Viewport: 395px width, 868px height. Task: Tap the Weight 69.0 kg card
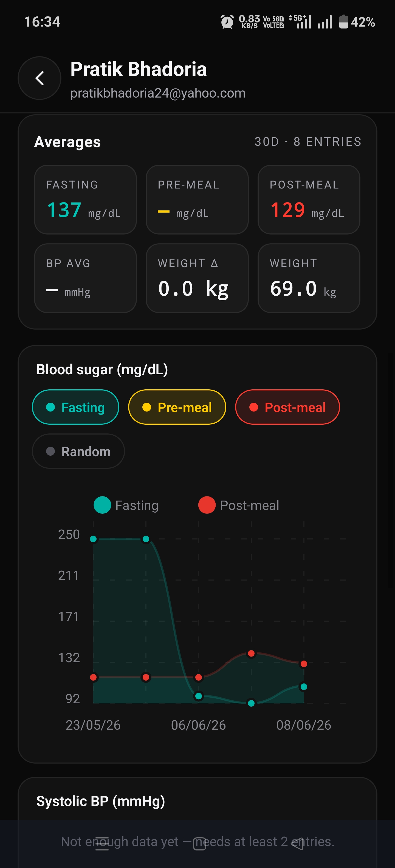coord(309,278)
